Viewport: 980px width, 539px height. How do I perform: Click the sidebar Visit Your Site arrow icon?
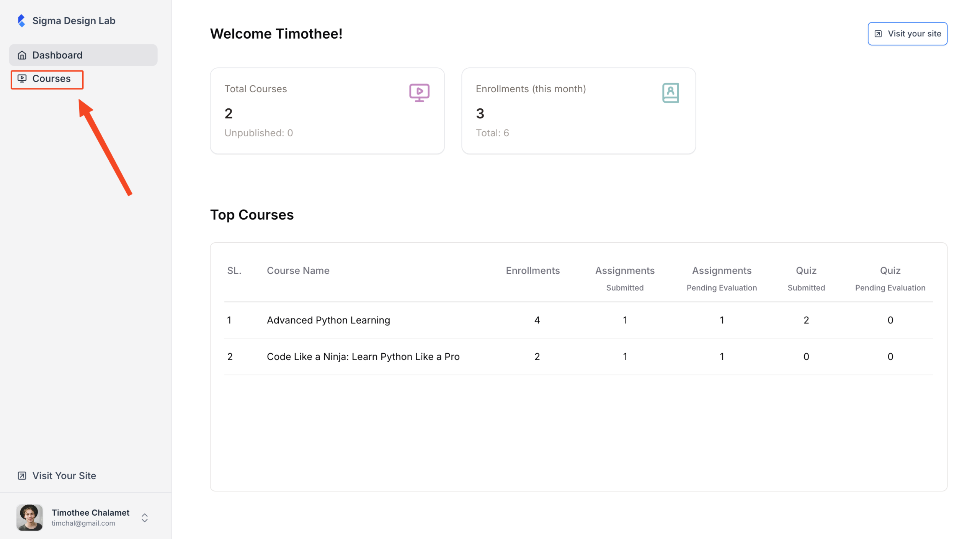tap(22, 475)
